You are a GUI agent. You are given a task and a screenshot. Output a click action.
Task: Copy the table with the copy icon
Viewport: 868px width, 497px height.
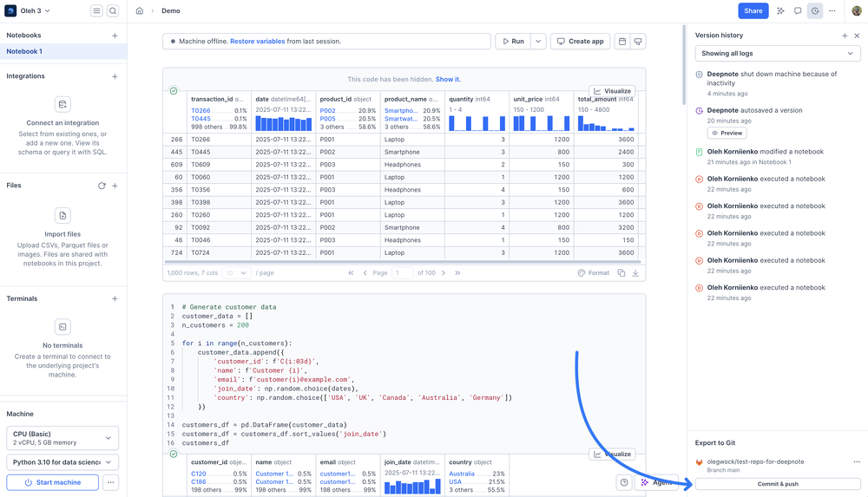(621, 273)
